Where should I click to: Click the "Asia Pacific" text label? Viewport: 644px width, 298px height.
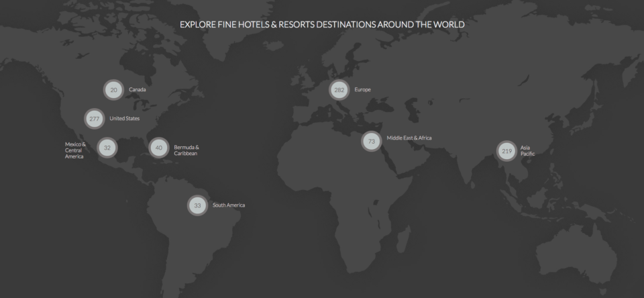[x=527, y=151]
